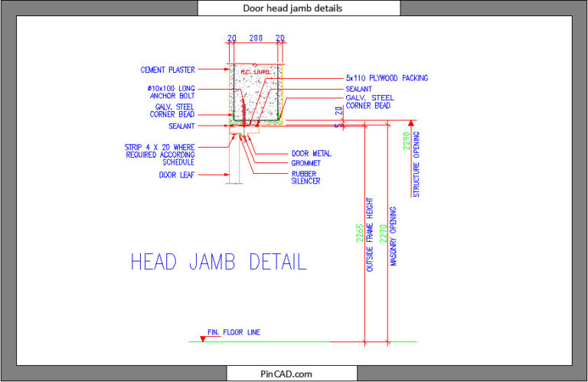Select the RUBBER SILENCER label
The height and width of the screenshot is (382, 588).
[305, 178]
